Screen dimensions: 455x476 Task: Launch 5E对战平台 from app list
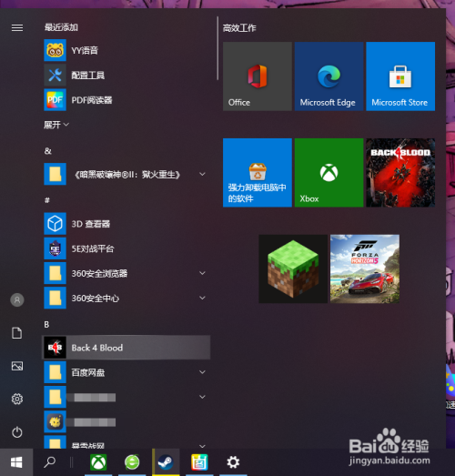point(126,248)
